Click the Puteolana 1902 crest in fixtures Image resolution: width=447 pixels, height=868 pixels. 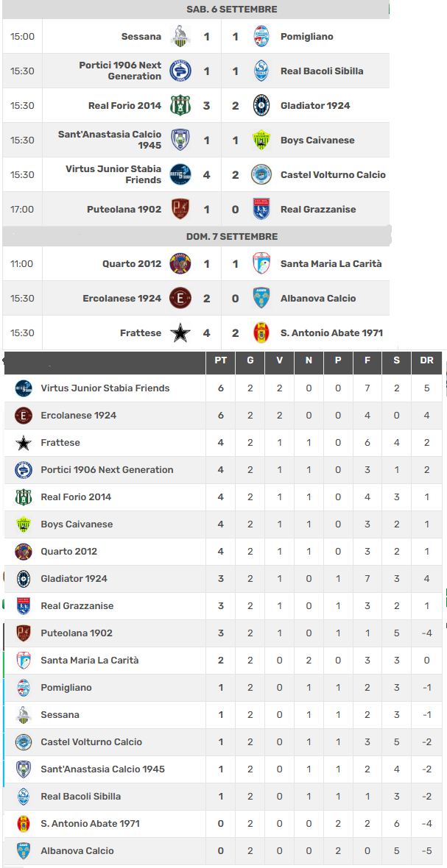(180, 209)
